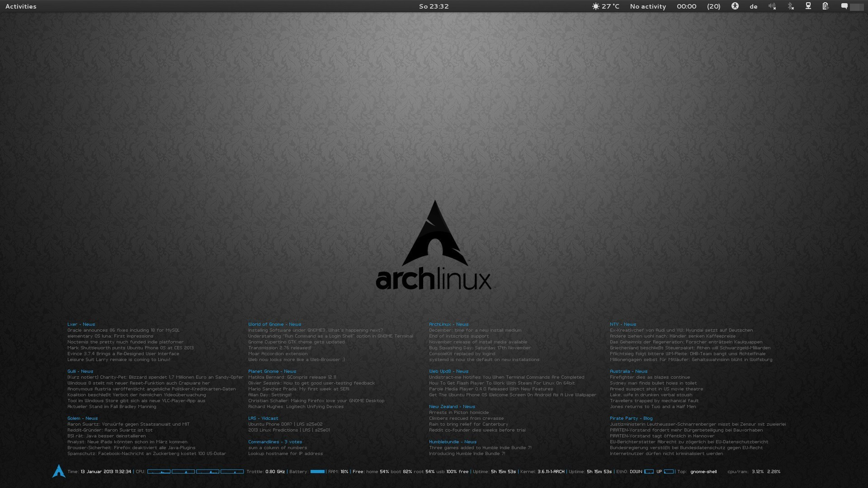Viewport: 868px width, 488px height.
Task: Click the 'Web Upd8 - News' heading
Action: pyautogui.click(x=448, y=371)
